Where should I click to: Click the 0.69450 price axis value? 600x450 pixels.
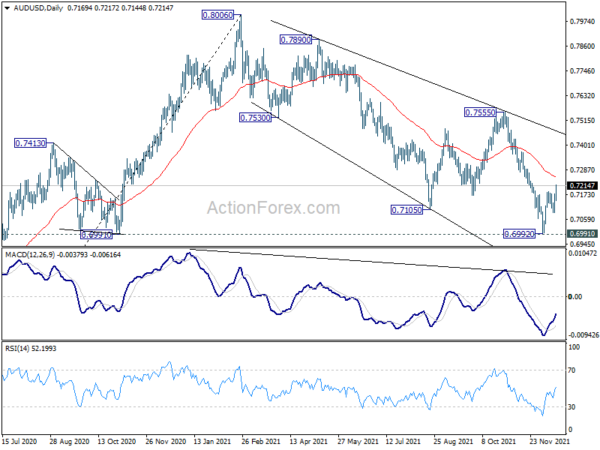tap(582, 244)
